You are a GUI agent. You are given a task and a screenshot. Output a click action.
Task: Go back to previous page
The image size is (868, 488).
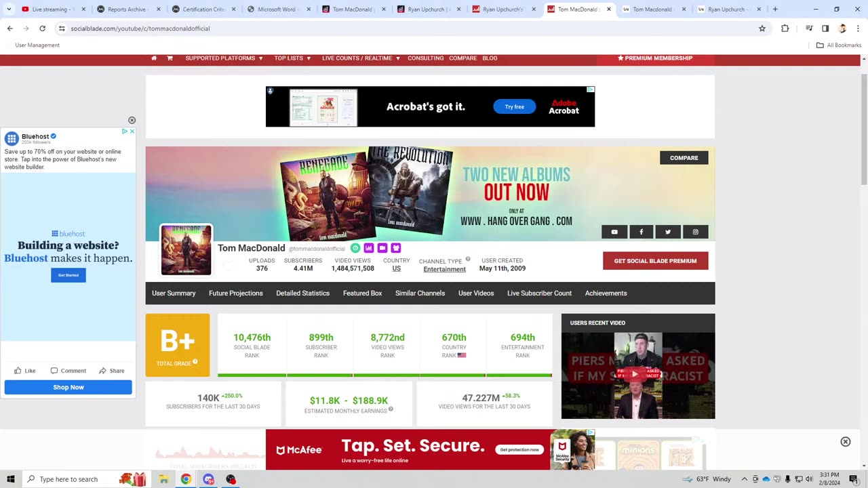(x=9, y=28)
